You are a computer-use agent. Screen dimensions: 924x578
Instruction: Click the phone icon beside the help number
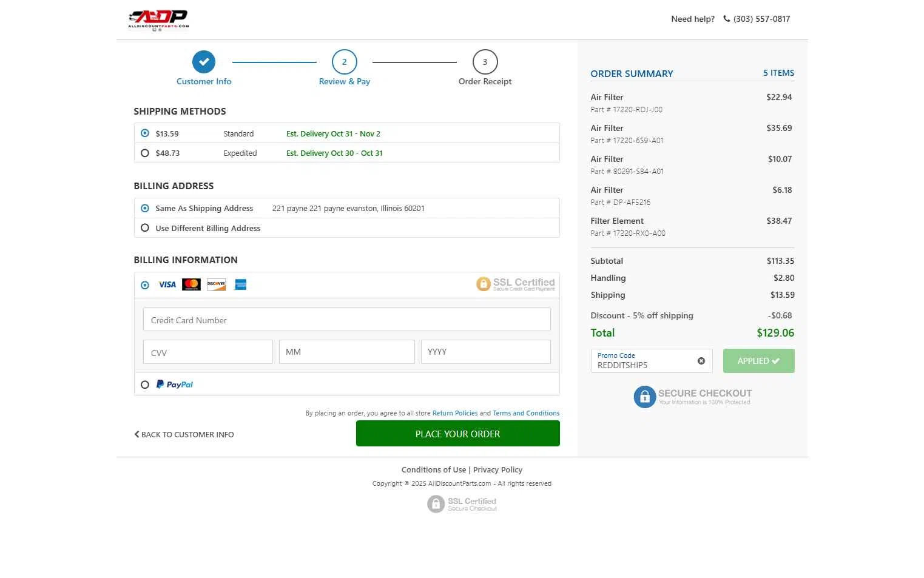coord(727,19)
